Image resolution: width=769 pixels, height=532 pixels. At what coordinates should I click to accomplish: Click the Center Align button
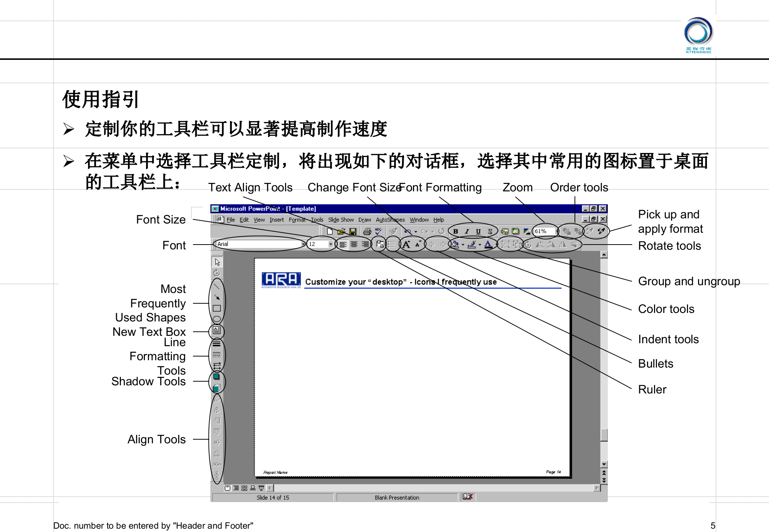point(354,244)
